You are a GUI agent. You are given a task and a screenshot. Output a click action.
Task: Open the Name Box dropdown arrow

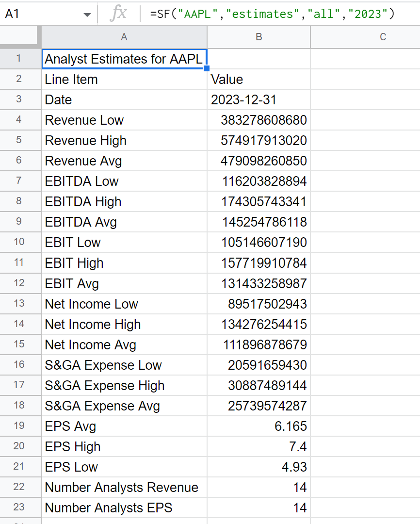click(87, 15)
